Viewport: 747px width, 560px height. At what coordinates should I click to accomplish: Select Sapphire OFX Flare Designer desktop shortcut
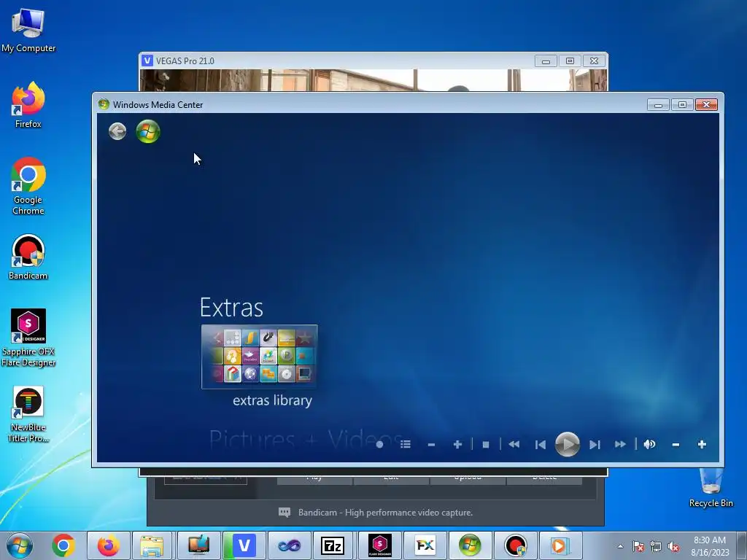28,338
